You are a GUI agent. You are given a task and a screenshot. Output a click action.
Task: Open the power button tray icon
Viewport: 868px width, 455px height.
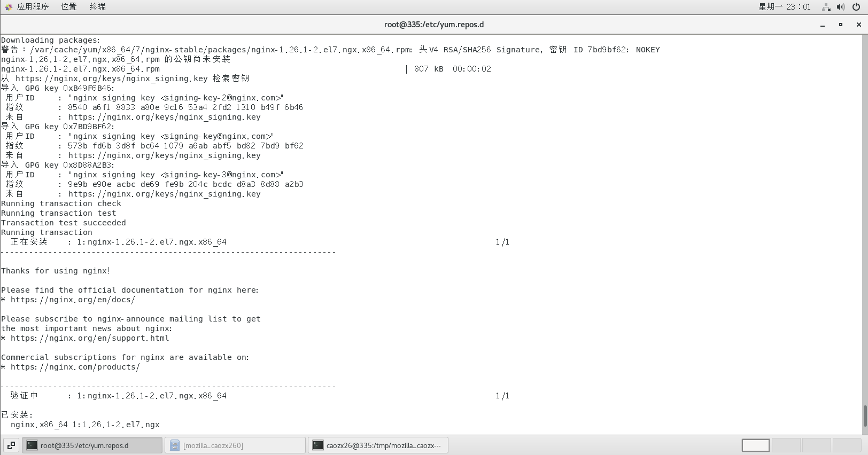coord(857,7)
